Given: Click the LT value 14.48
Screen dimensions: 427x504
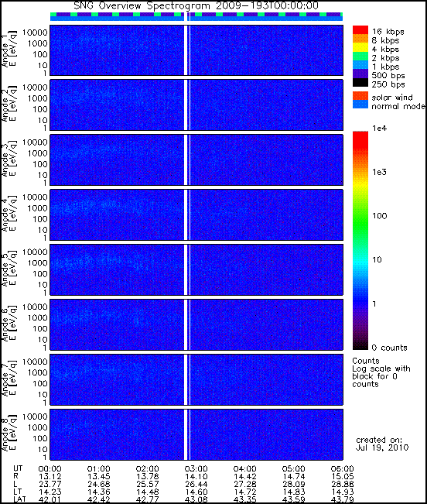Looking at the screenshot, I should click(x=148, y=492).
